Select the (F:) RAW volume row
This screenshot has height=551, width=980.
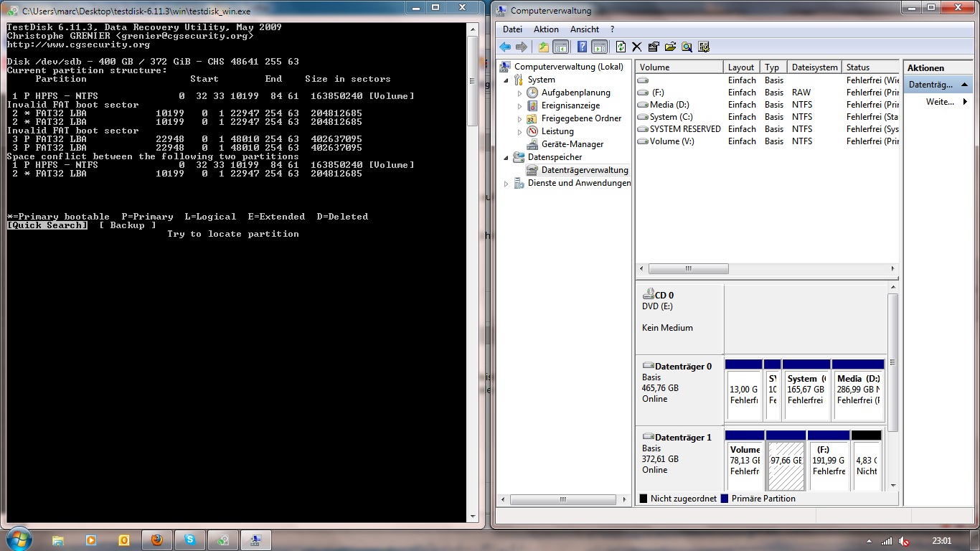[767, 93]
